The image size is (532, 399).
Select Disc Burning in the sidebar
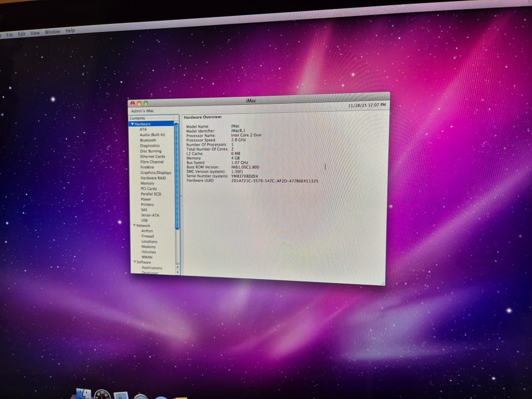151,151
